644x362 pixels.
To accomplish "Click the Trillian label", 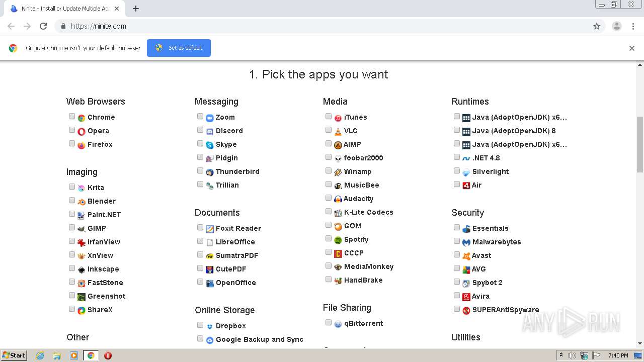I will tap(227, 186).
